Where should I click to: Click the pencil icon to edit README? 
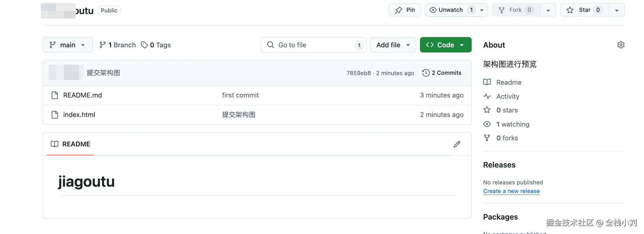click(457, 144)
